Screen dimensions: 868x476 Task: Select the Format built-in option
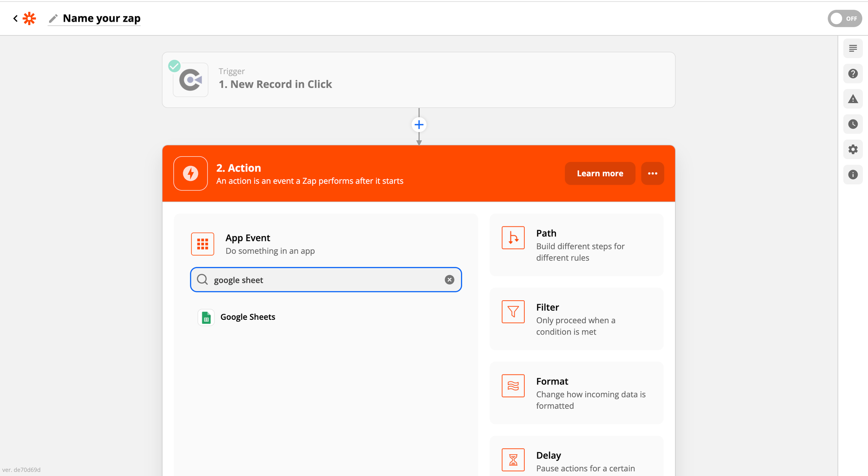pos(576,393)
